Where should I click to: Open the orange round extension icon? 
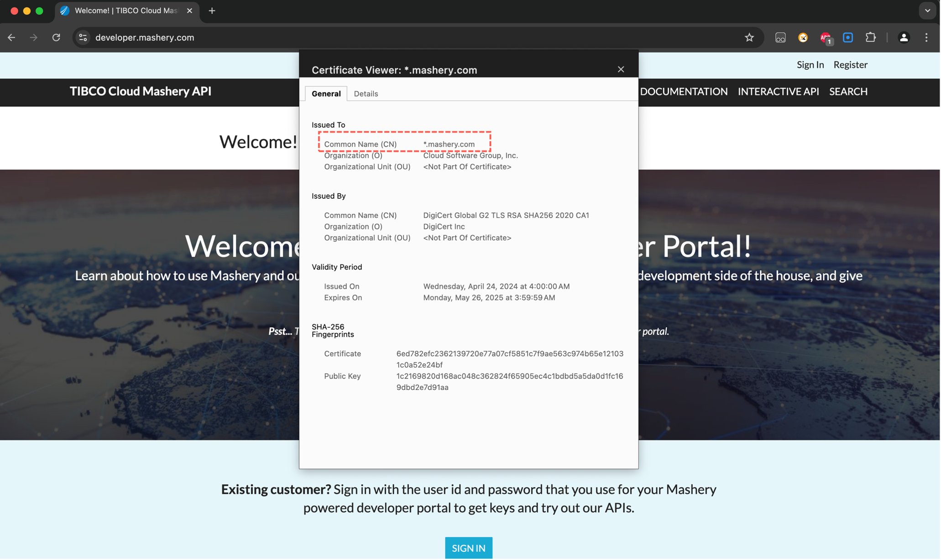pos(803,38)
